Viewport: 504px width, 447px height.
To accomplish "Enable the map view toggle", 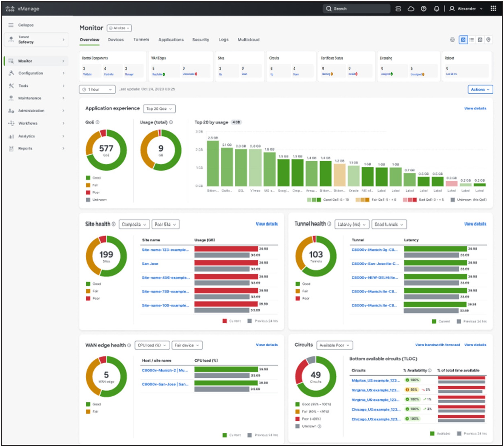I will [x=489, y=39].
